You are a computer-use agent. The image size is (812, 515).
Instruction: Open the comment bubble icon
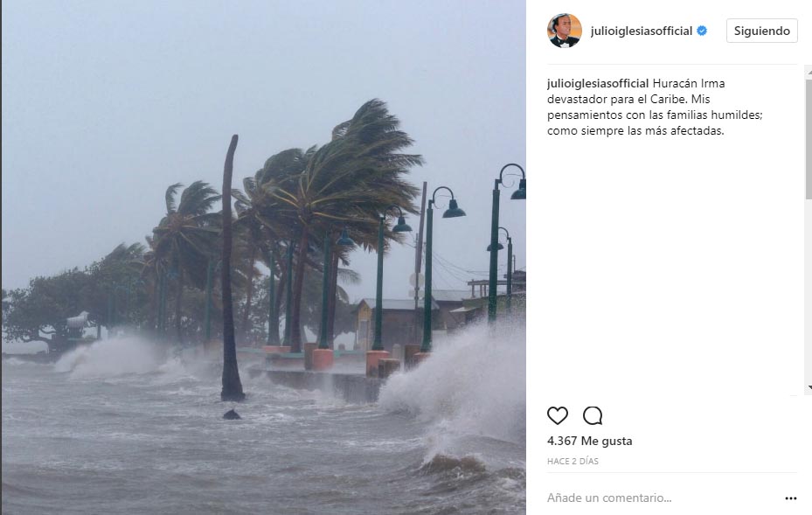[593, 415]
